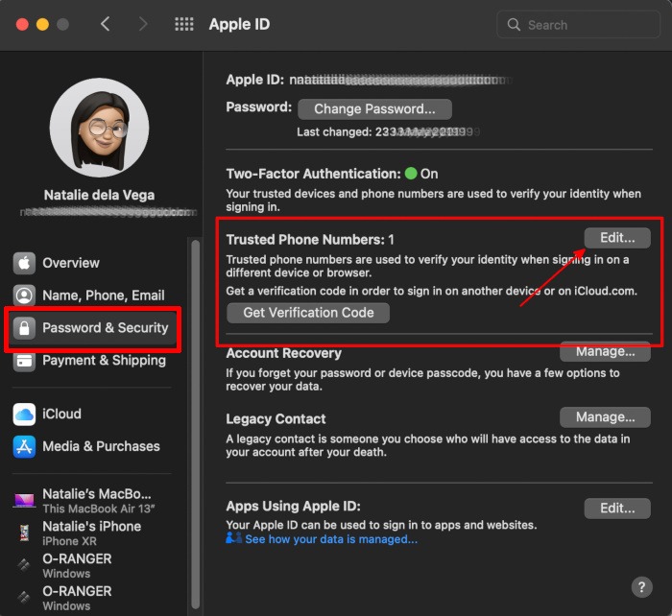Click the padlock Password & Security icon
This screenshot has height=616, width=672.
[x=24, y=328]
